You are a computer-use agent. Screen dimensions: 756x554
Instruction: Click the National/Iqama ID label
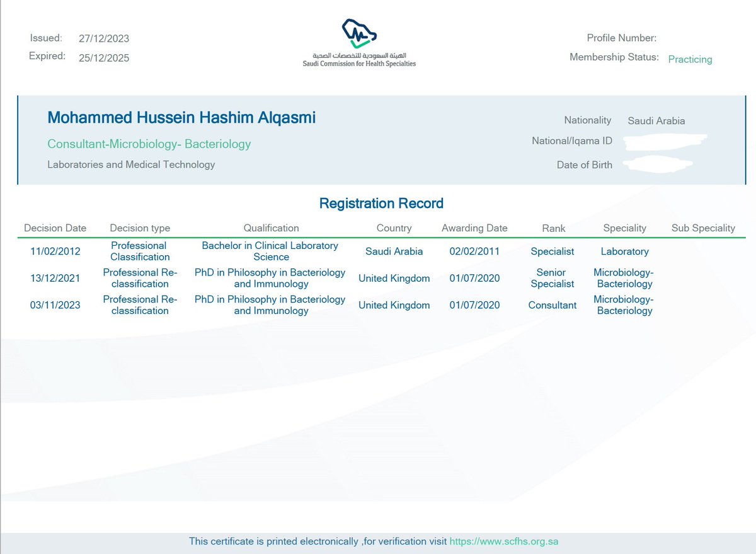[572, 141]
